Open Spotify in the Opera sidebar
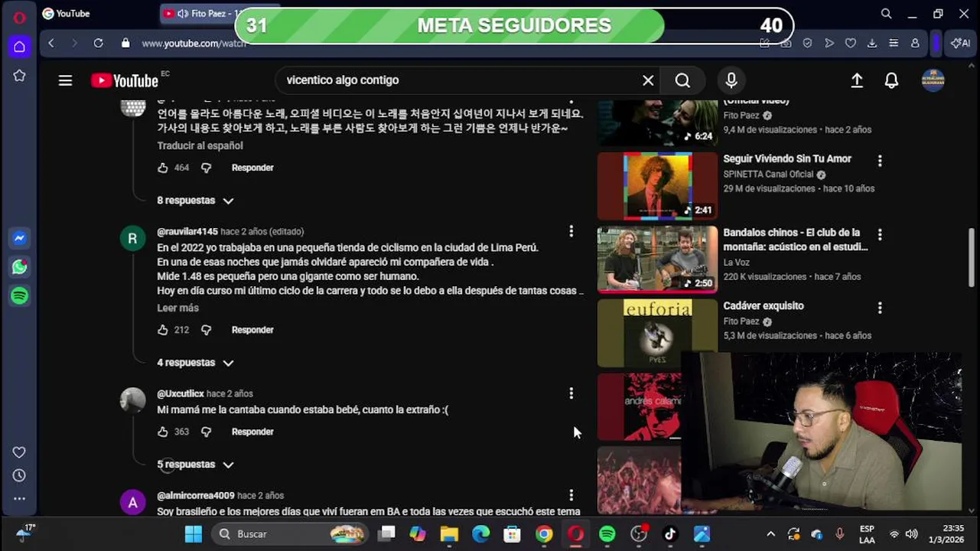The image size is (980, 551). (x=20, y=296)
